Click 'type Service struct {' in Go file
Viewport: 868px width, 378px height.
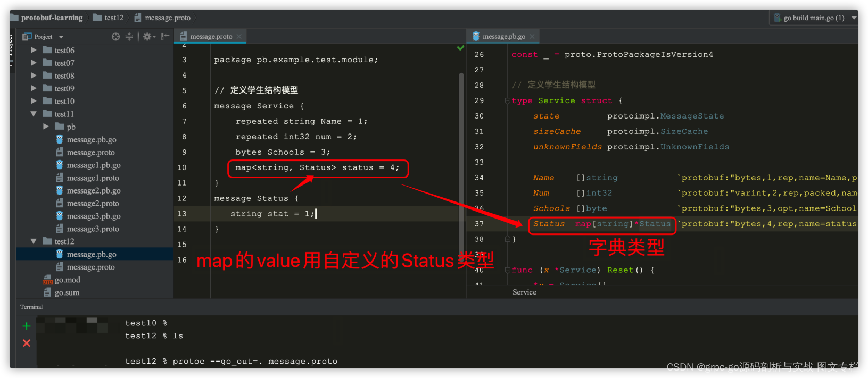point(567,100)
